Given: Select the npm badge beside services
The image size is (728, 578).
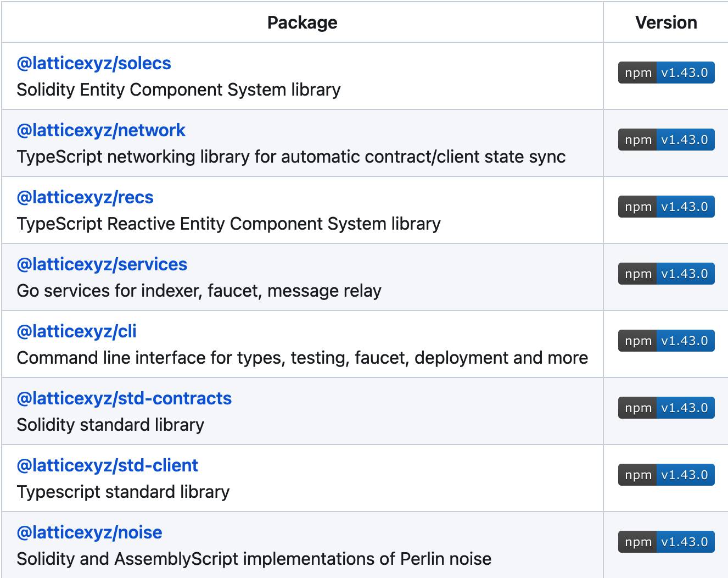Looking at the screenshot, I should (x=666, y=274).
